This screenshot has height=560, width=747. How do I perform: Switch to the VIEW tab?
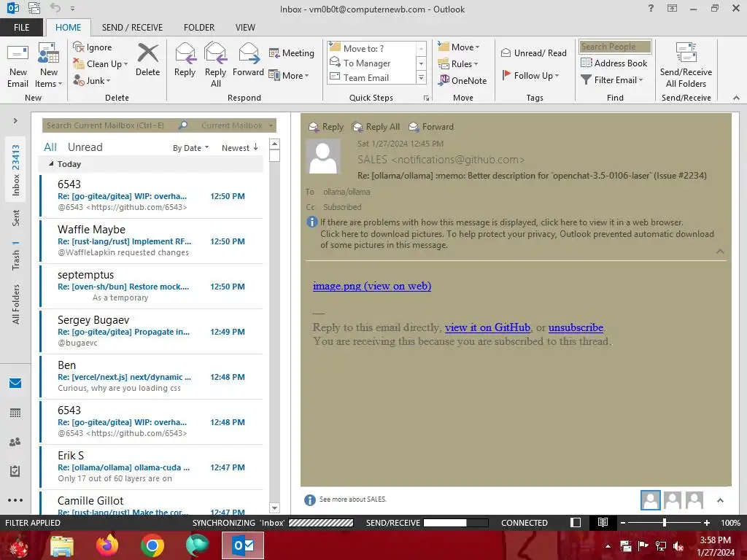[245, 27]
